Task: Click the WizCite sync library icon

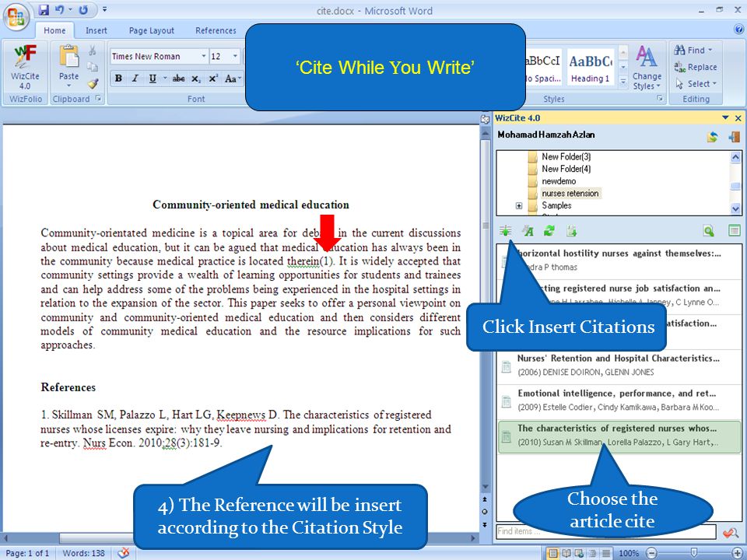Action: point(712,137)
